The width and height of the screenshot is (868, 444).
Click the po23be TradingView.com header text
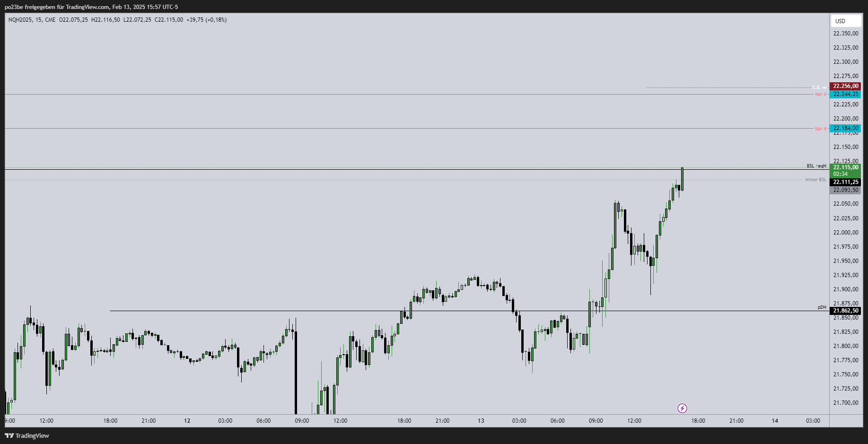click(x=91, y=7)
